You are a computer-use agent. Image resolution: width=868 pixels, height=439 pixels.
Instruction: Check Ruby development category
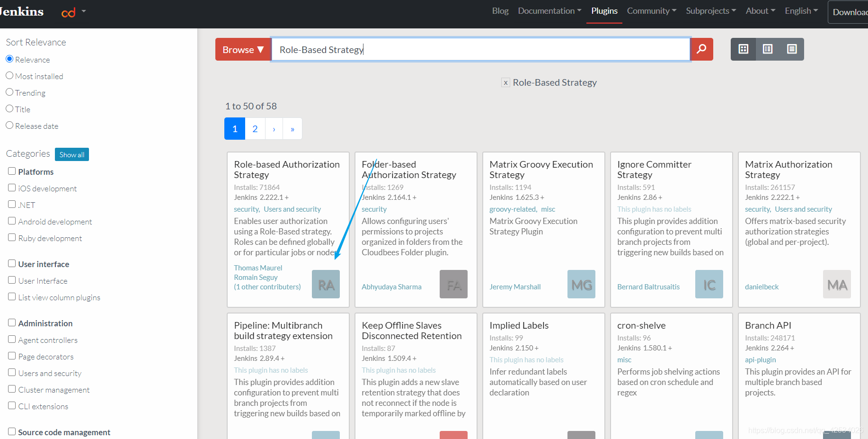[12, 237]
